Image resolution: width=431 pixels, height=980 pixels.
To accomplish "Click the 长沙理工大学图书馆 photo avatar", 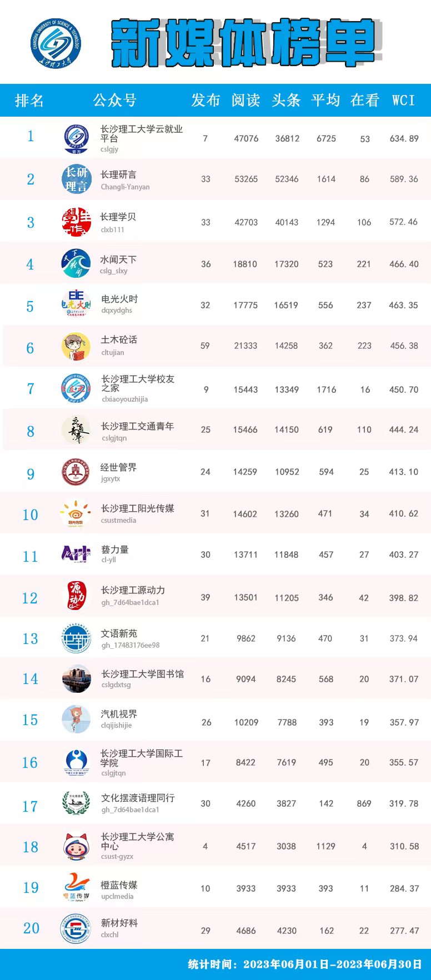I will click(76, 679).
